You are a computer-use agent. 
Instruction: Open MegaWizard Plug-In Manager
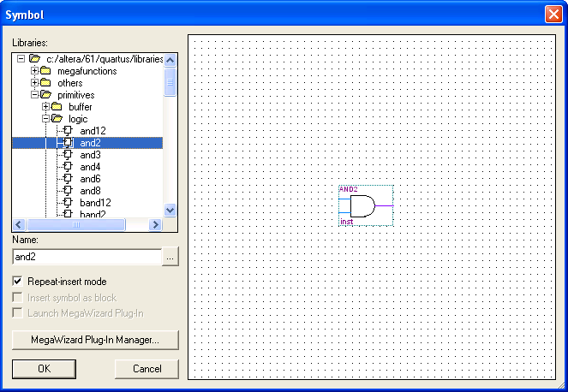[95, 340]
